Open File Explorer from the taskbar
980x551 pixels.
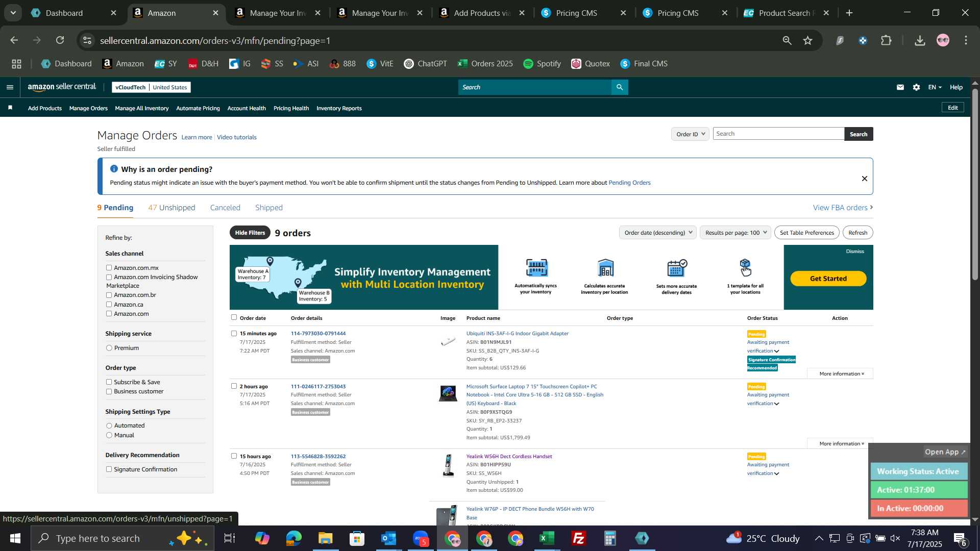[x=326, y=538]
